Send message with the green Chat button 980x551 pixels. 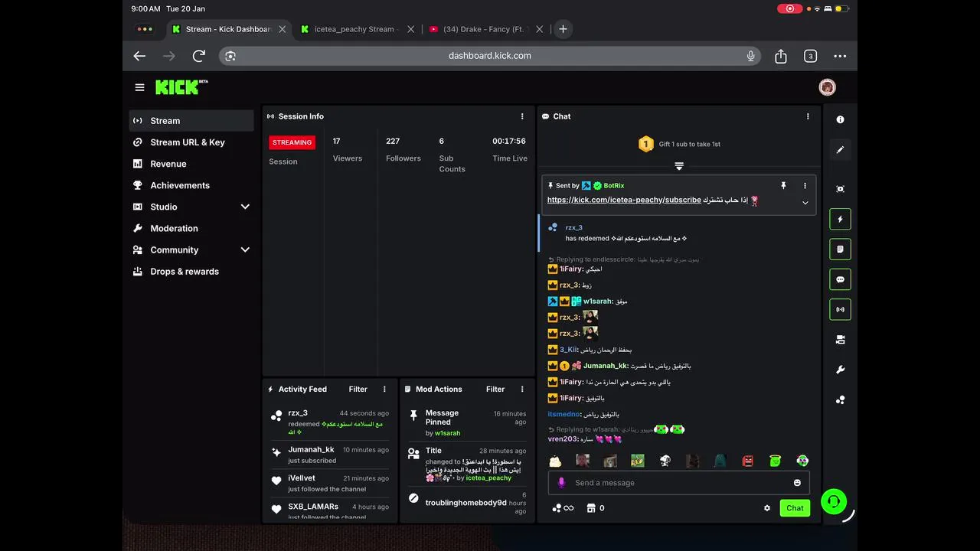tap(795, 508)
